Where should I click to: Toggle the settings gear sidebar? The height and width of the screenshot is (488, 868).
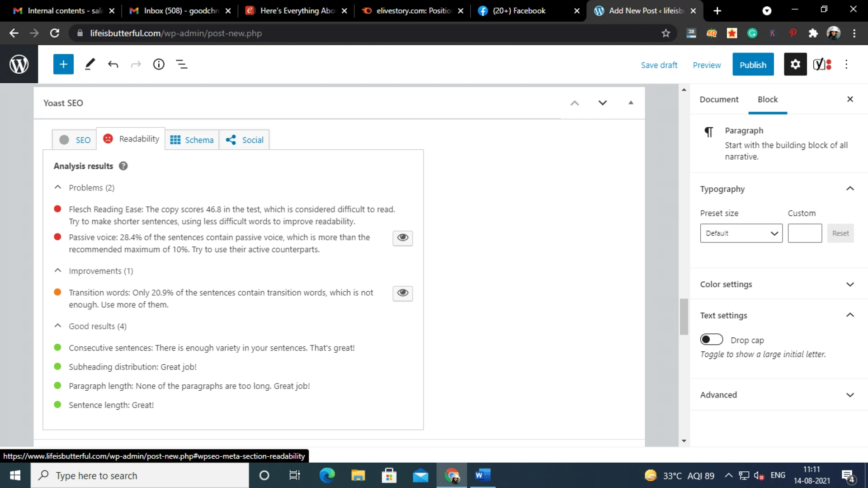click(795, 64)
